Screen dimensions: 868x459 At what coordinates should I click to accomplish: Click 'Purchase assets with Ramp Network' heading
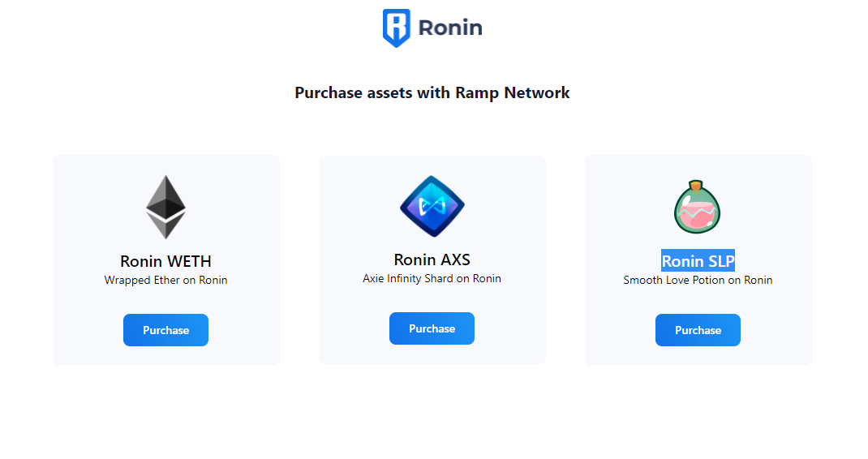click(x=432, y=92)
